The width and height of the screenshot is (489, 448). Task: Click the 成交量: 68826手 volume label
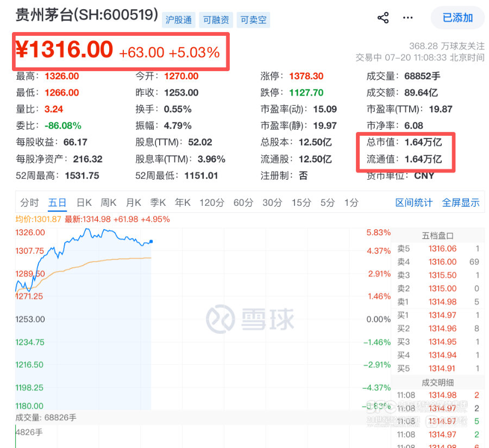[46, 418]
